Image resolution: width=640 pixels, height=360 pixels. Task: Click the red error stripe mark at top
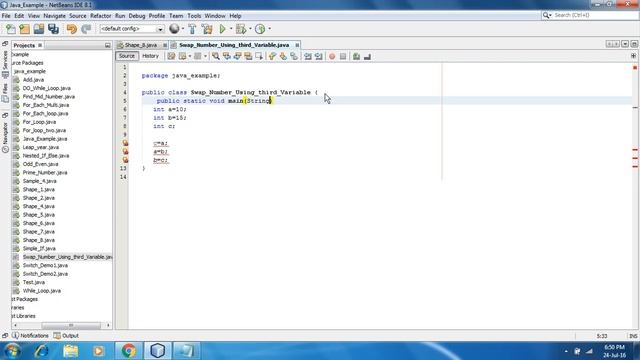tap(635, 67)
